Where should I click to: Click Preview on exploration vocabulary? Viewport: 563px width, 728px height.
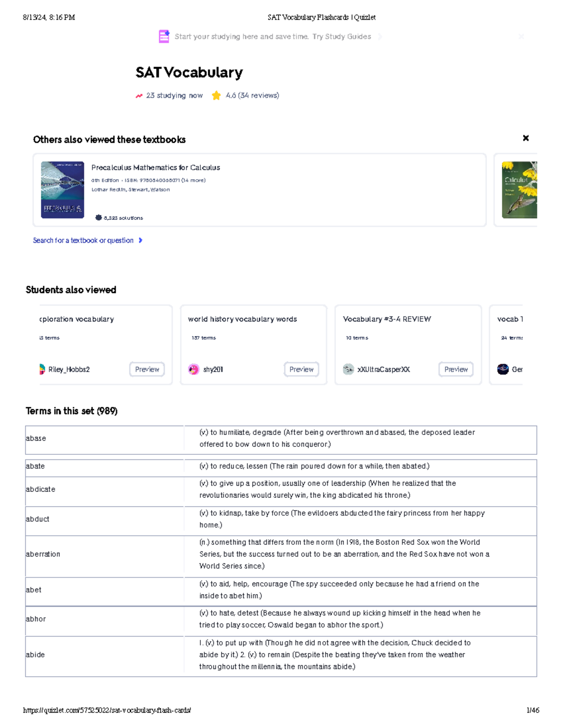pos(147,369)
